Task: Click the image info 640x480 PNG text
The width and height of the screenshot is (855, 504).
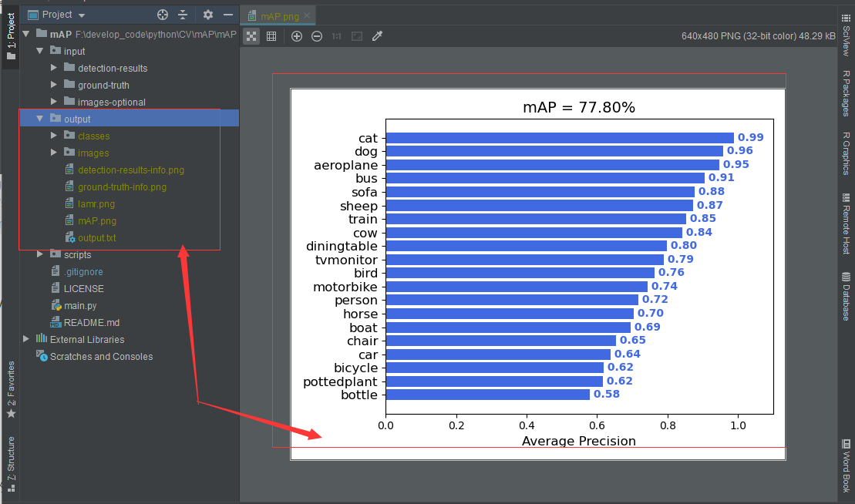Action: click(758, 36)
